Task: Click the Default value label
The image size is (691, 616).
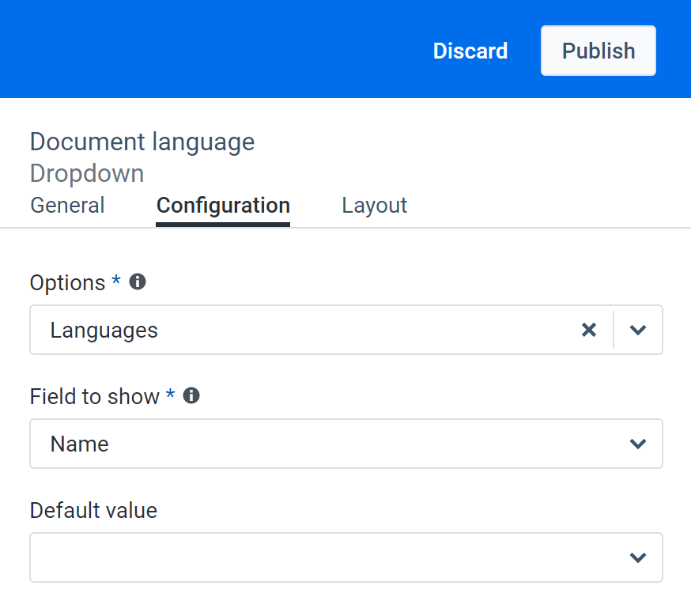Action: (x=93, y=511)
